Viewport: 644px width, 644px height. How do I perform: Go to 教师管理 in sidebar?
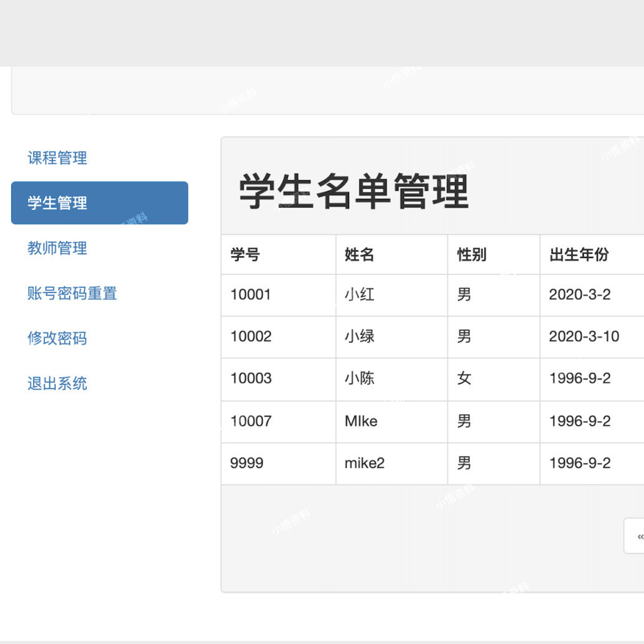point(57,248)
